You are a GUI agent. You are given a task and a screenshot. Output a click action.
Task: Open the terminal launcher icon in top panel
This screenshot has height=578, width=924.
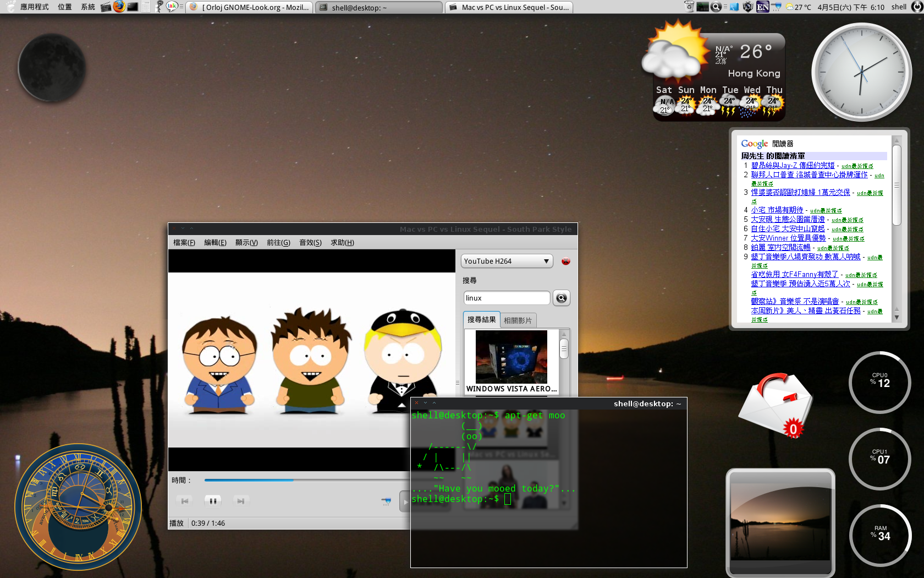(x=133, y=7)
